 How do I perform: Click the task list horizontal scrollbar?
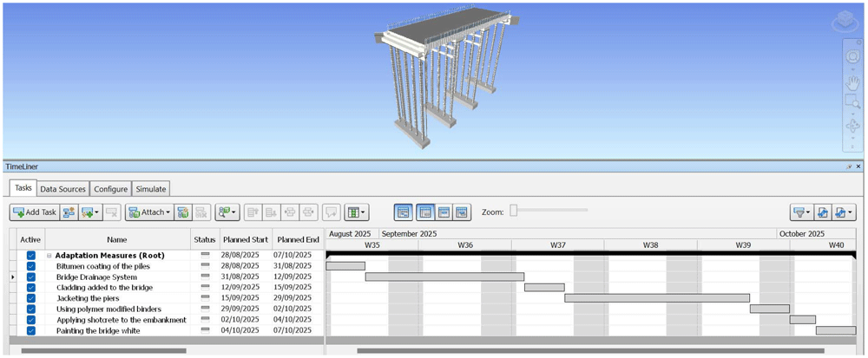click(x=103, y=350)
